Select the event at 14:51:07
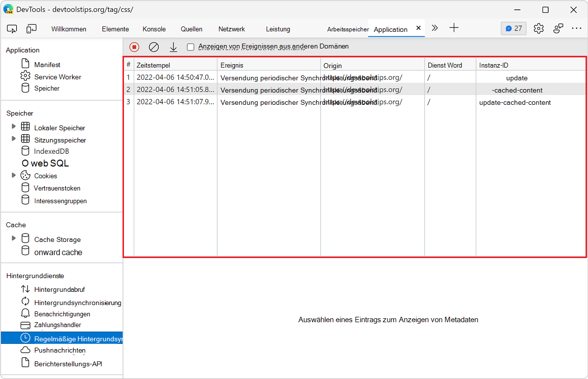The width and height of the screenshot is (588, 379). [354, 102]
